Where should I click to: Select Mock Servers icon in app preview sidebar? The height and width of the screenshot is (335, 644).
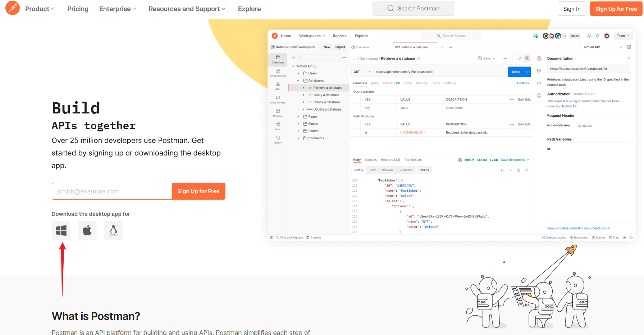coord(278,99)
